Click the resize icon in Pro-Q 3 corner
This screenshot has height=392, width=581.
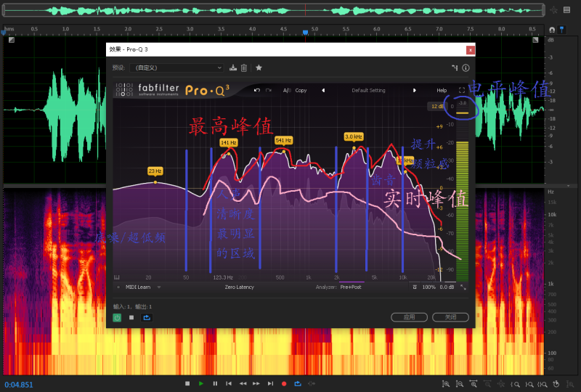(x=463, y=287)
